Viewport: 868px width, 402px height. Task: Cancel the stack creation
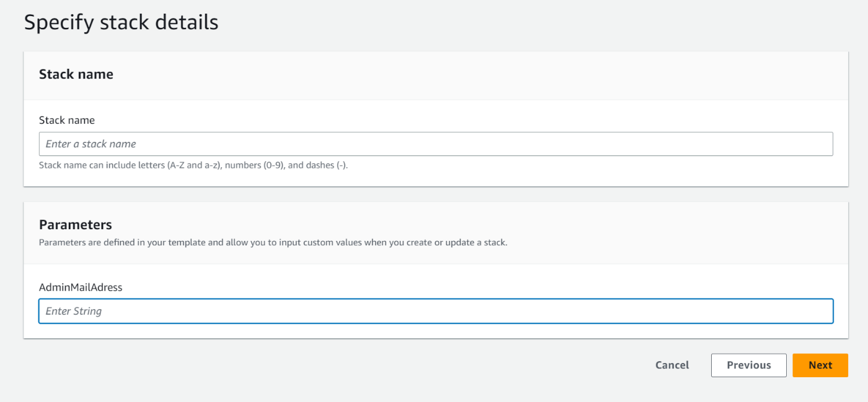[x=672, y=365]
